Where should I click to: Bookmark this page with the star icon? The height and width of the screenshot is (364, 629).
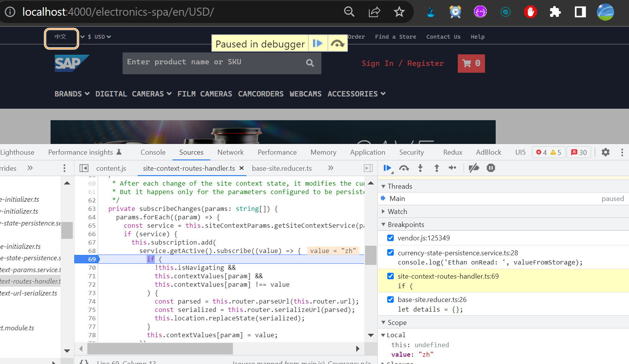point(399,12)
